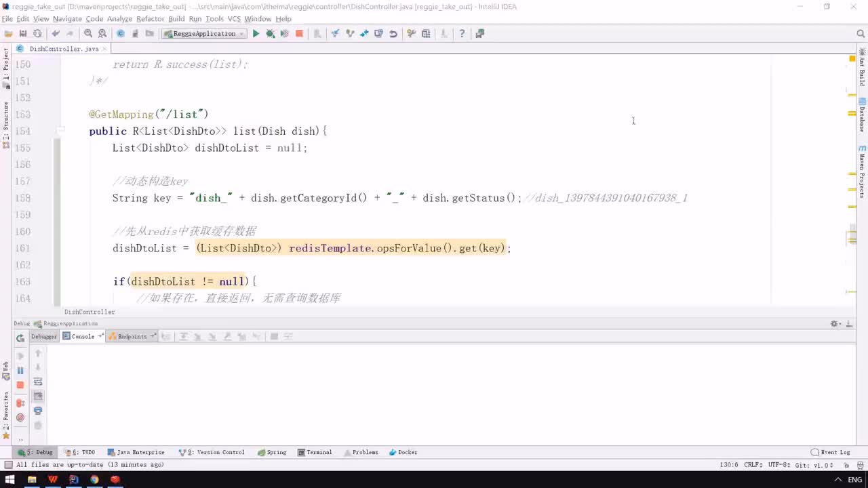This screenshot has height=488, width=868.
Task: Save all files via the floppy disk icon
Action: (22, 33)
